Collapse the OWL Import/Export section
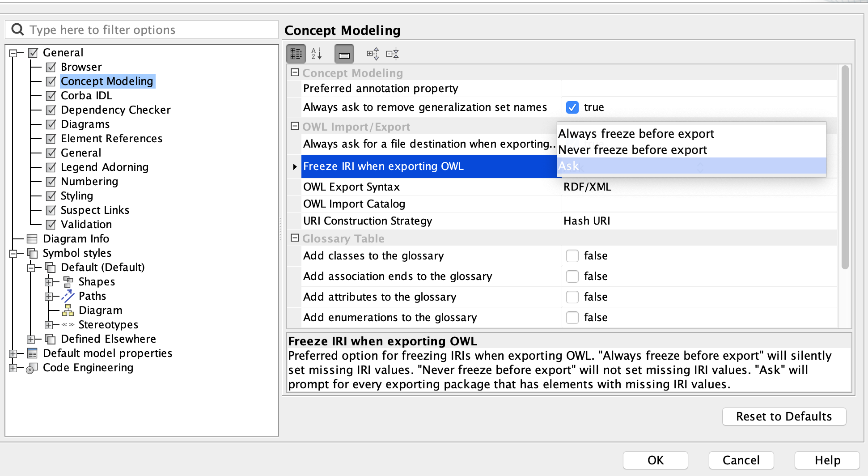Image resolution: width=868 pixels, height=476 pixels. pos(295,127)
